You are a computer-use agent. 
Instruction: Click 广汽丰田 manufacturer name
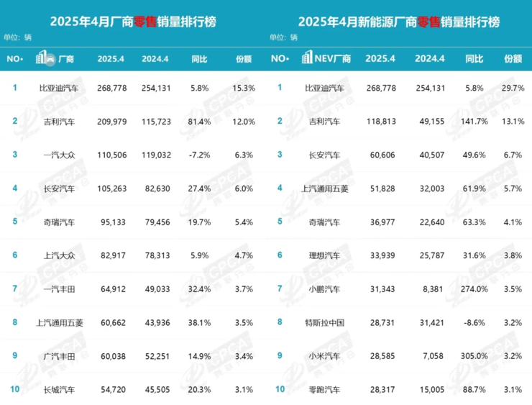(59, 356)
